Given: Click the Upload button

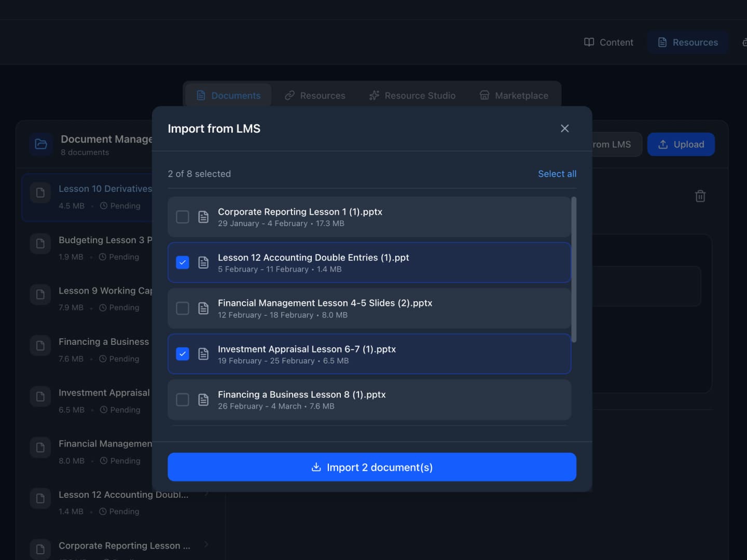Looking at the screenshot, I should pos(681,144).
